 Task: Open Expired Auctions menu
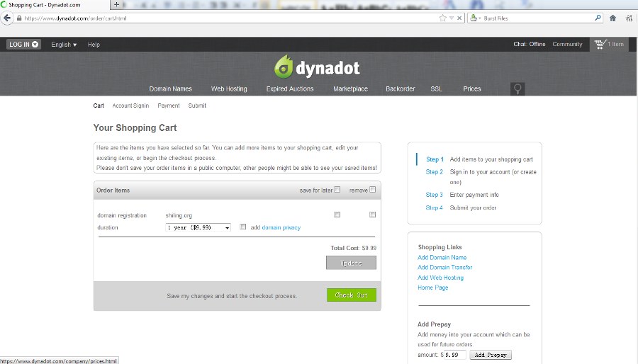[290, 89]
